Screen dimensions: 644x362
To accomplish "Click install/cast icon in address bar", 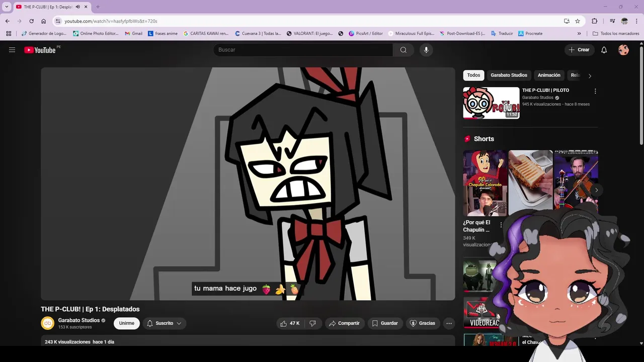I will click(567, 21).
